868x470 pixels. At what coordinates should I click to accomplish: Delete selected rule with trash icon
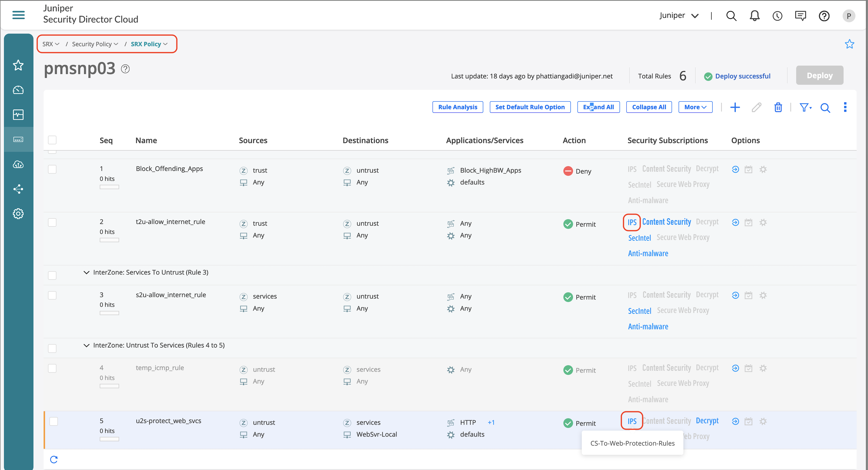point(778,107)
